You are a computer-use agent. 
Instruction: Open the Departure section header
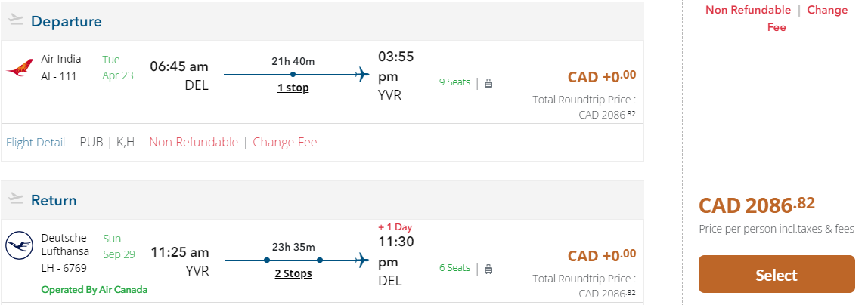coord(67,21)
